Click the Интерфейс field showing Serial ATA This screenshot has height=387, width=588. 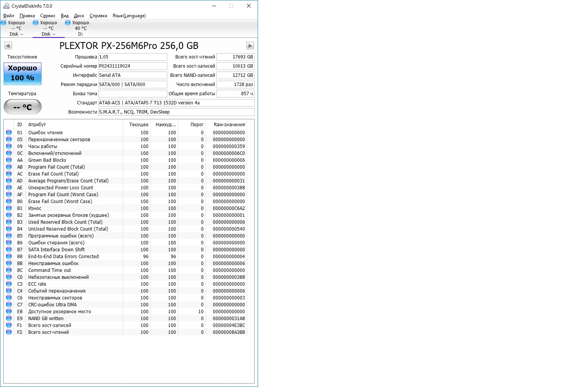(132, 75)
